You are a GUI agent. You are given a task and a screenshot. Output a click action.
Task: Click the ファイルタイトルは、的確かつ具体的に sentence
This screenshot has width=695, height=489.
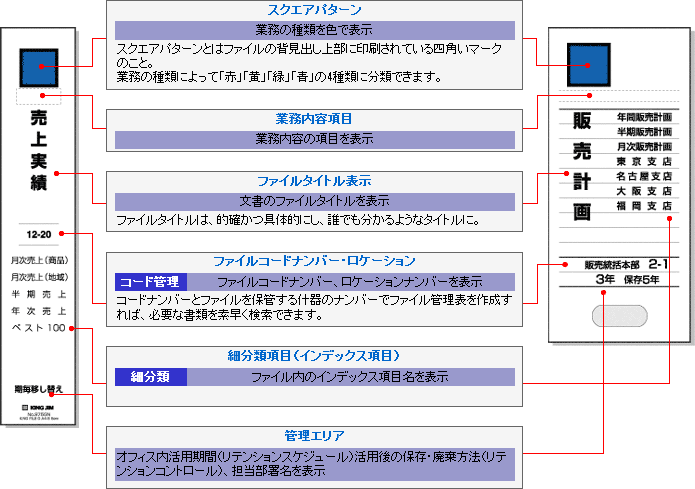point(298,220)
